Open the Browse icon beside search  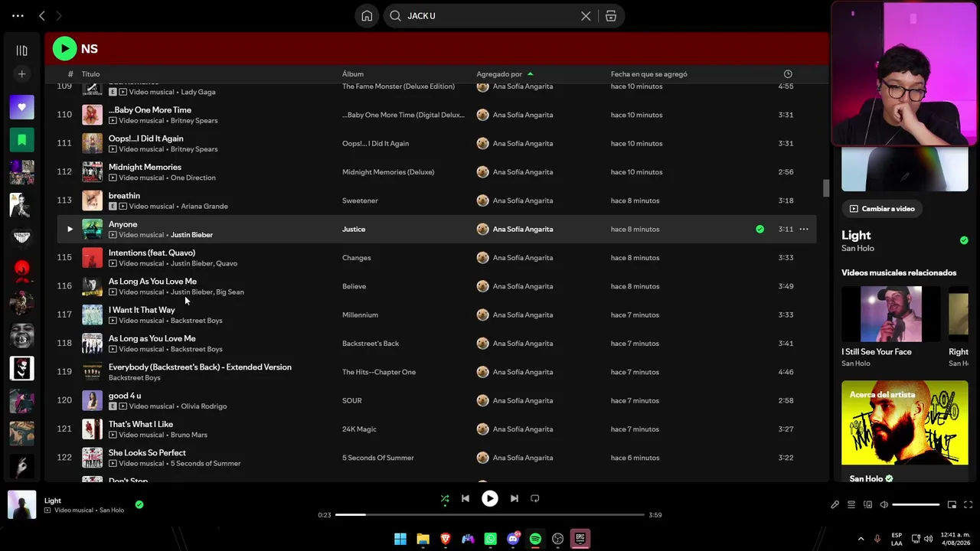tap(611, 16)
